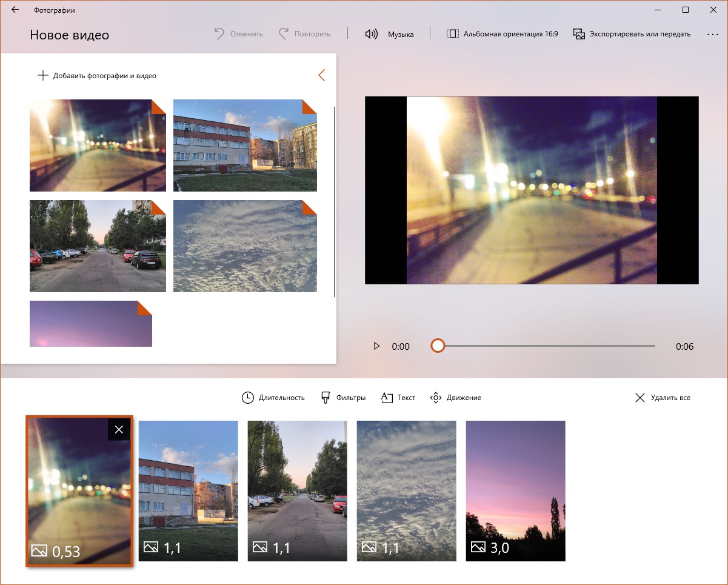Viewport: 728px width, 585px height.
Task: Select the school building library thumbnail
Action: pos(245,145)
